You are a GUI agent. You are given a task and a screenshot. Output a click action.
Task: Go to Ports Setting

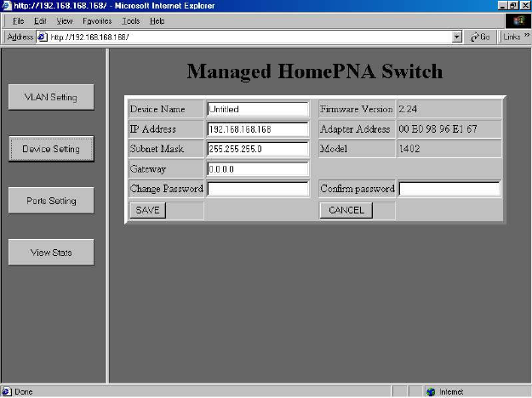(51, 201)
